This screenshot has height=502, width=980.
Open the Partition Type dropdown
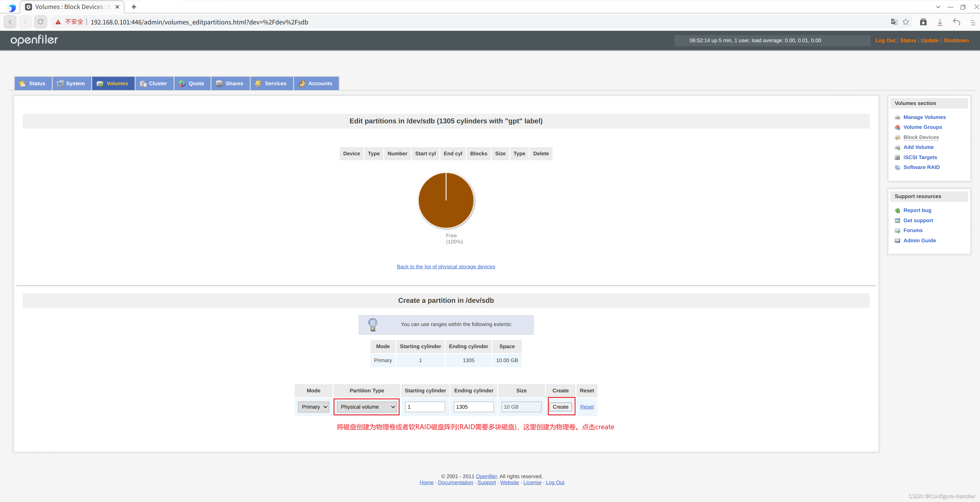(x=366, y=407)
